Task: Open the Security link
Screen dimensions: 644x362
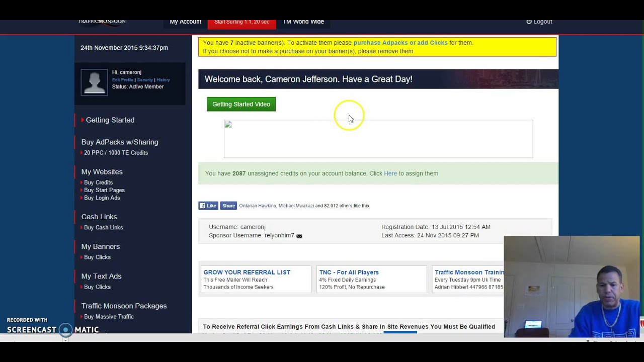Action: 145,80
